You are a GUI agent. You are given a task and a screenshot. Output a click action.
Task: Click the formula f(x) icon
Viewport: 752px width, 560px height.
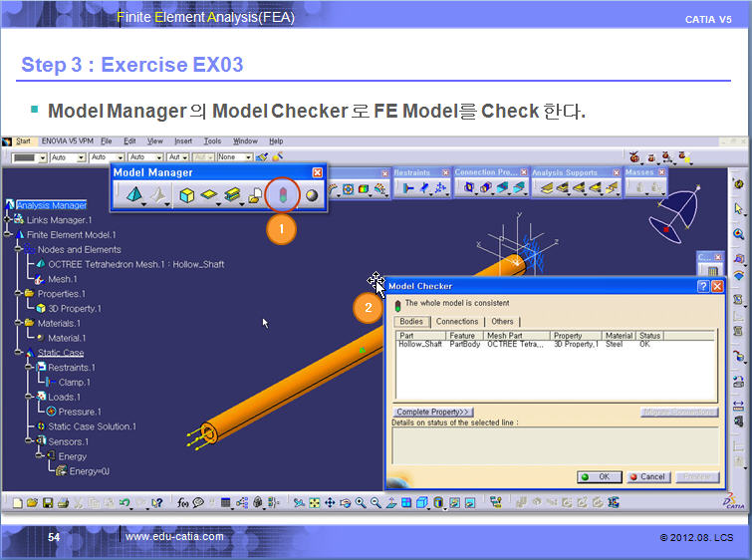184,503
